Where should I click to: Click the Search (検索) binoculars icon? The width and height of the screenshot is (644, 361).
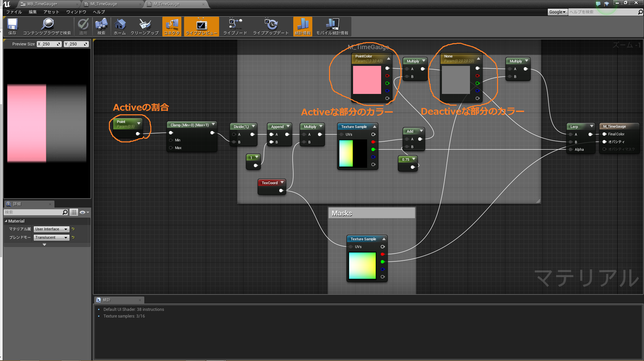tap(101, 25)
